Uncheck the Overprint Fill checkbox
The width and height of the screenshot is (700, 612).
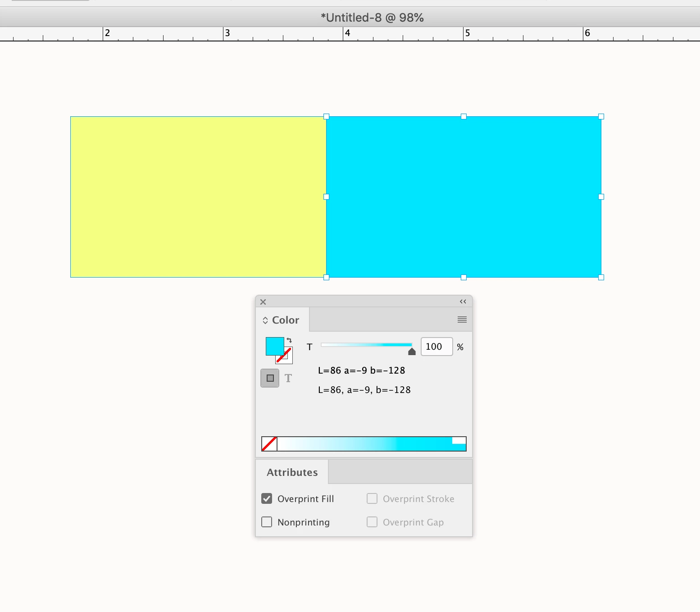267,498
